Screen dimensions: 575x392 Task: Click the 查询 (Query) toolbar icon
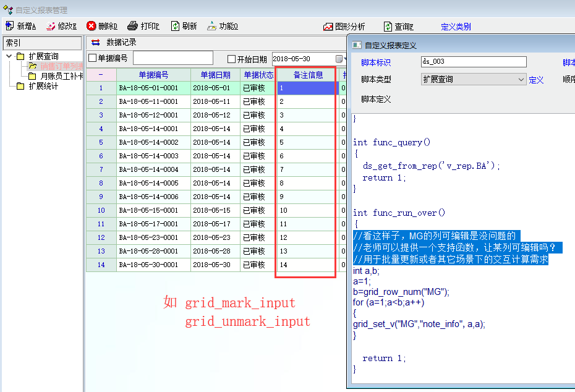(x=388, y=27)
